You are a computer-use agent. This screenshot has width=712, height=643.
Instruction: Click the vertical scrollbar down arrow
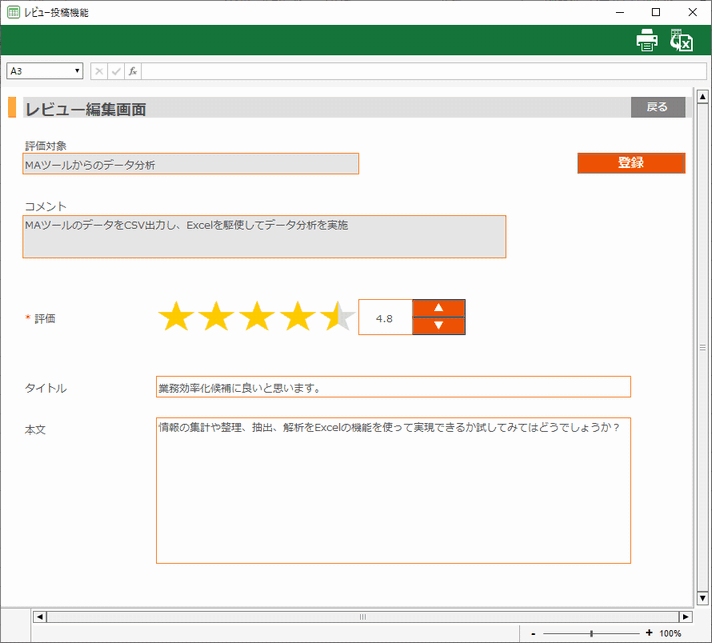tap(703, 598)
